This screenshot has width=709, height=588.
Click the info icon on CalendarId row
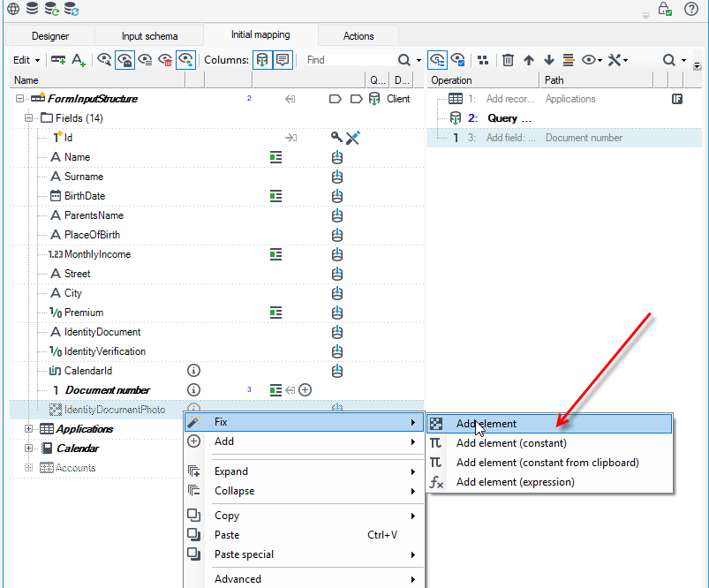click(x=193, y=371)
